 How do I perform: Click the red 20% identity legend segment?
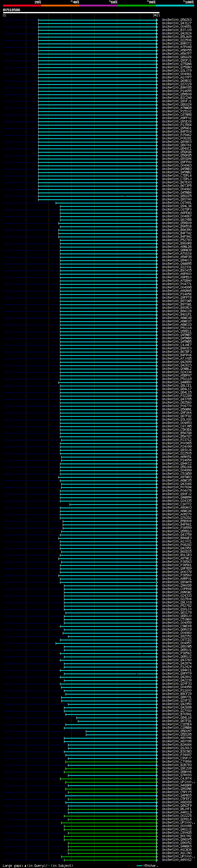pyautogui.click(x=22, y=6)
